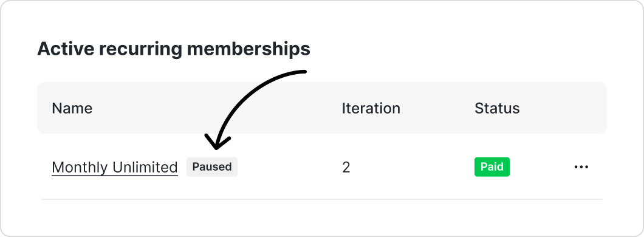This screenshot has width=644, height=237.
Task: Click the word memberships in the heading
Action: click(248, 49)
